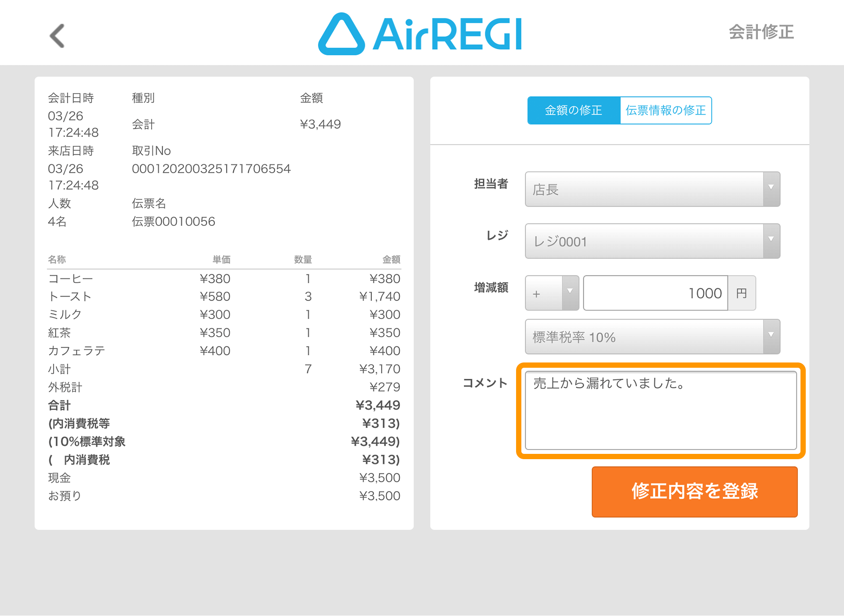Select the ミルク item row
844x616 pixels.
224,315
